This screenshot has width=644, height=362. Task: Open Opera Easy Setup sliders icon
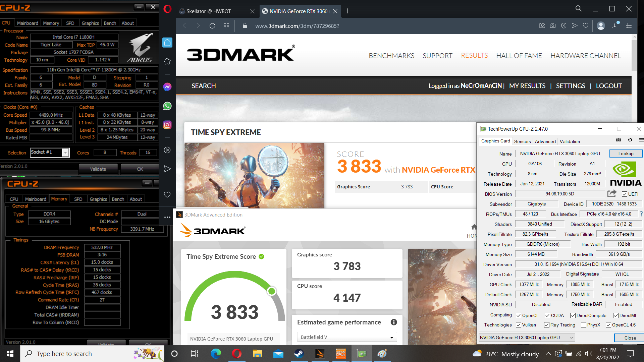coord(629,25)
